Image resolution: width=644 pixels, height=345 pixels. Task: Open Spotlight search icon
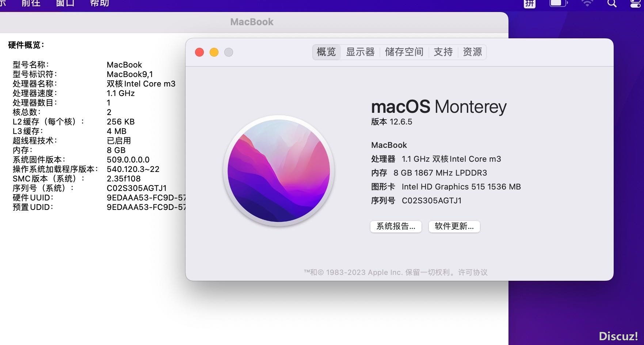[x=612, y=3]
